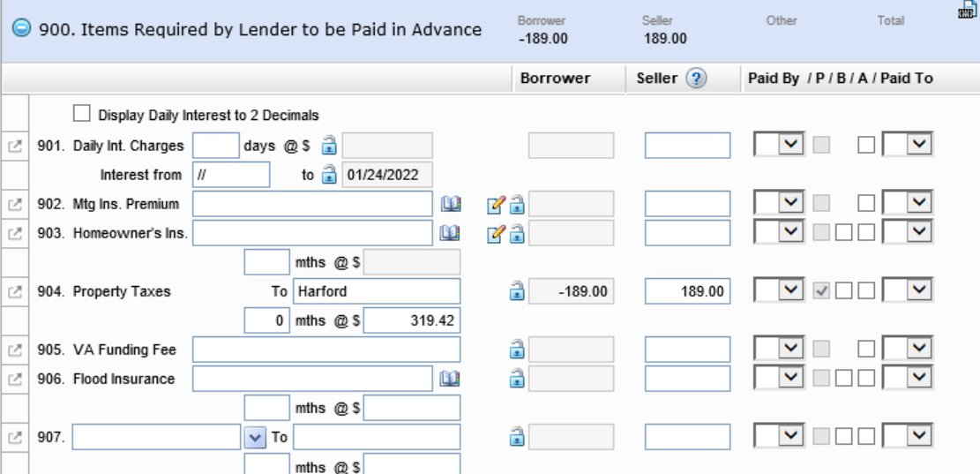Screen dimensions: 980x474
Task: Click Seller amount field showing 189.00
Action: point(687,291)
